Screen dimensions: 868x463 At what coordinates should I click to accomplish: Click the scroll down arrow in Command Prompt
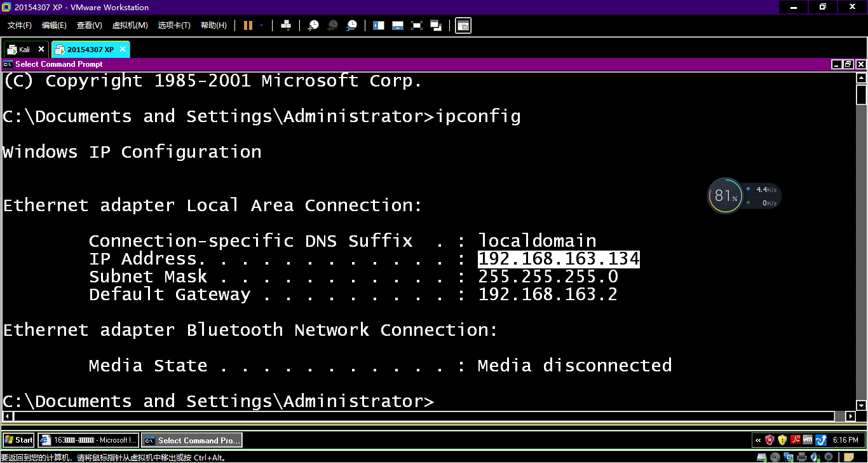coord(862,405)
